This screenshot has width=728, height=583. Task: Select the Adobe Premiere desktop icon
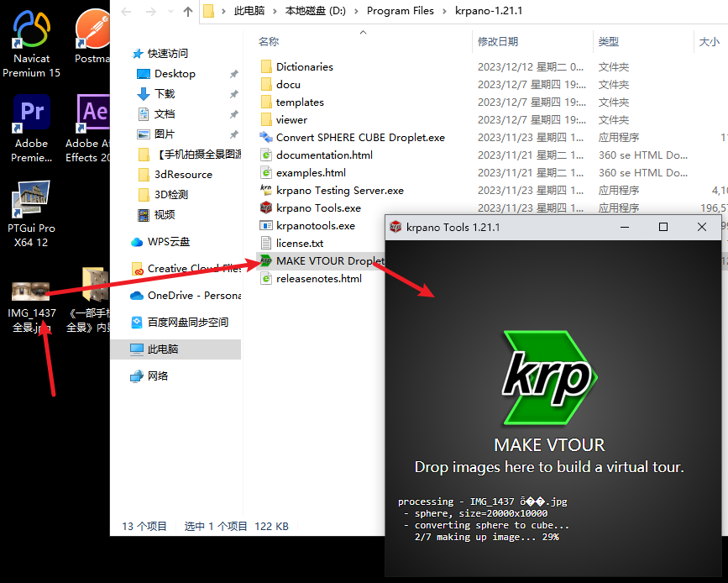(x=31, y=113)
